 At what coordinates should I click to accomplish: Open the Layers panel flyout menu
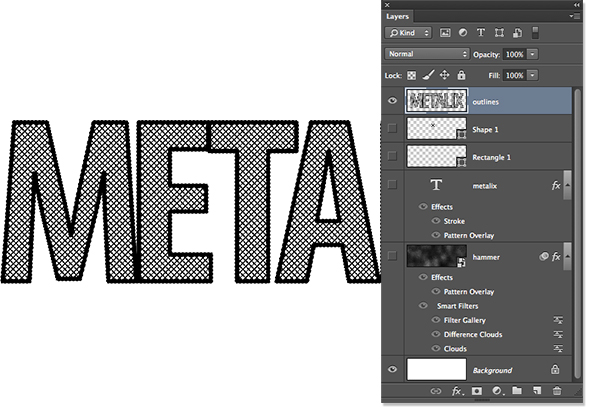tap(575, 16)
